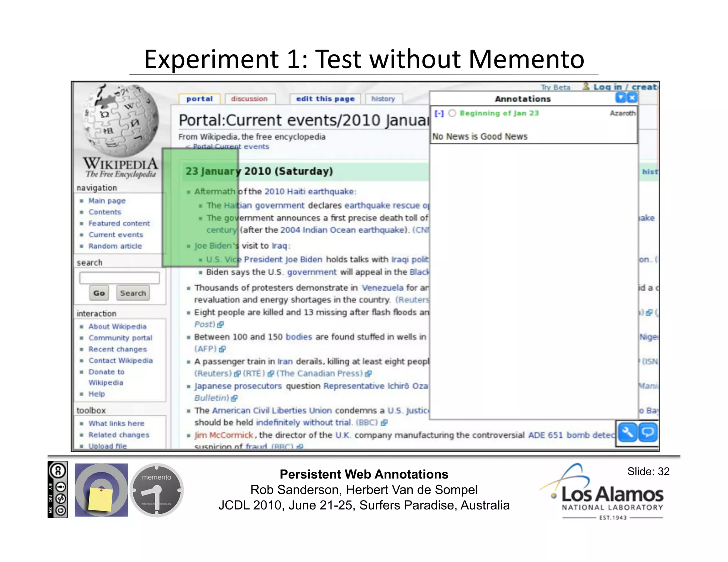Open About Wikipedia link

point(117,326)
